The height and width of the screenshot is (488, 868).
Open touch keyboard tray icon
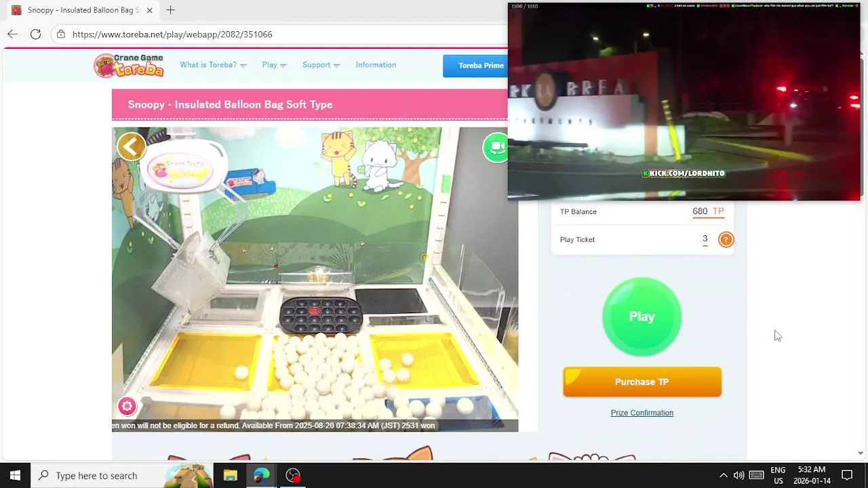pyautogui.click(x=757, y=475)
